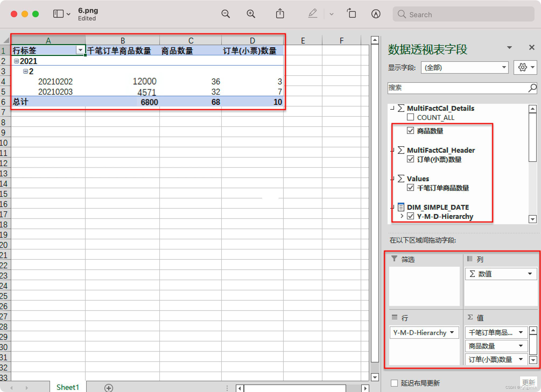This screenshot has height=392, width=541.
Task: Click the gear settings icon in field pane
Action: click(x=522, y=67)
